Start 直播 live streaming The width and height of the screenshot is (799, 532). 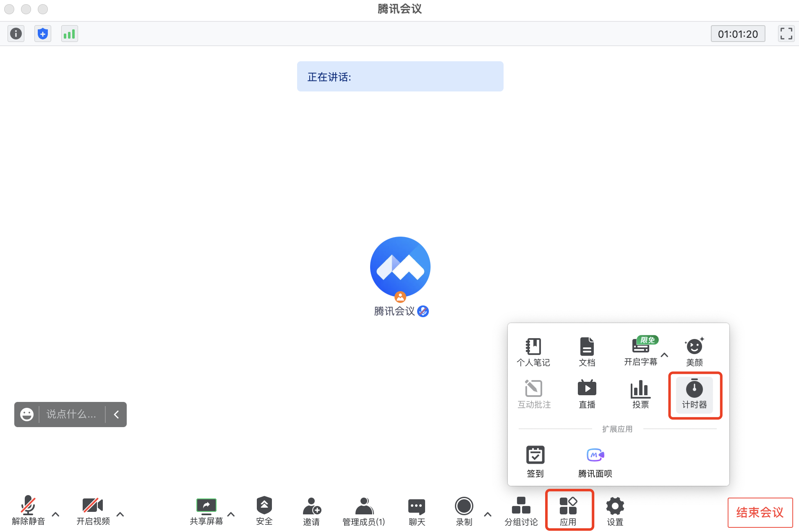587,394
